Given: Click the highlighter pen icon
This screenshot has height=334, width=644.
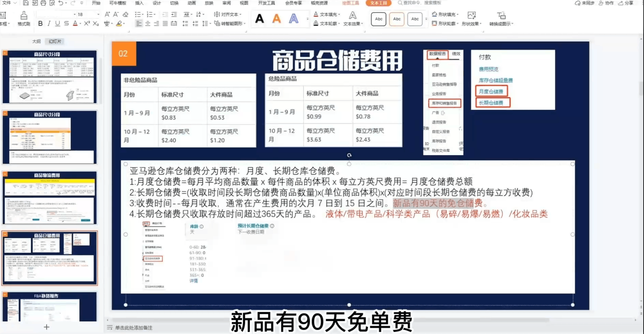Looking at the screenshot, I should (x=119, y=23).
